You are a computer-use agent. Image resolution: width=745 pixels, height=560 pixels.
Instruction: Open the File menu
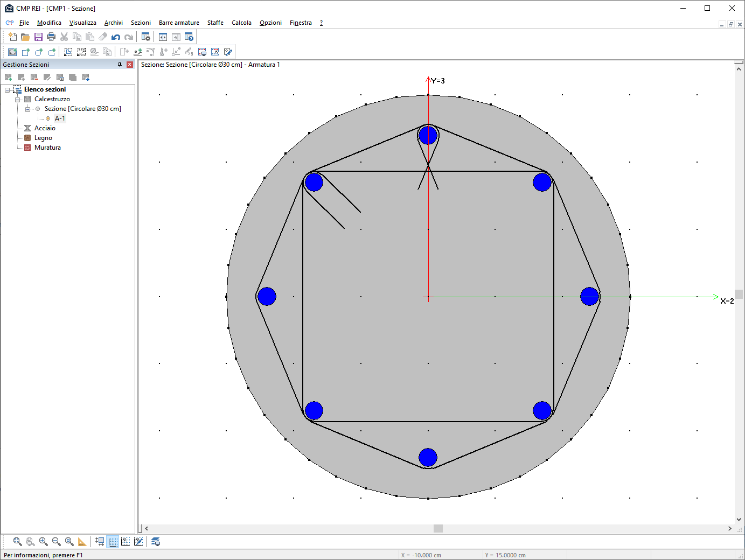coord(24,23)
